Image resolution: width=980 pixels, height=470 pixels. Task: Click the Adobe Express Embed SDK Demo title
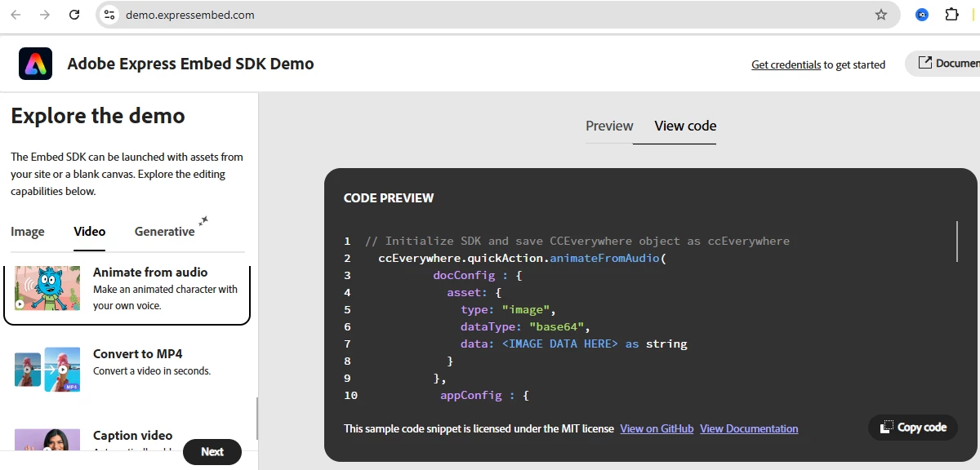coord(190,64)
